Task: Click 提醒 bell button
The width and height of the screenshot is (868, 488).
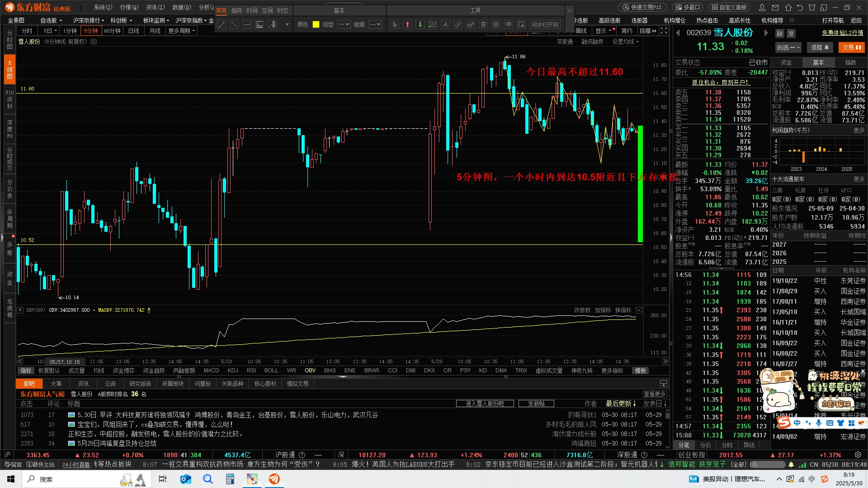Action: [x=820, y=47]
